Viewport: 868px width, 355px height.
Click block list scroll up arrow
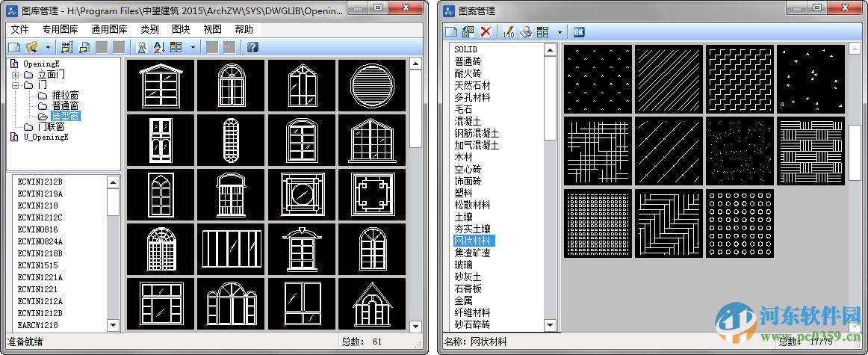(113, 182)
